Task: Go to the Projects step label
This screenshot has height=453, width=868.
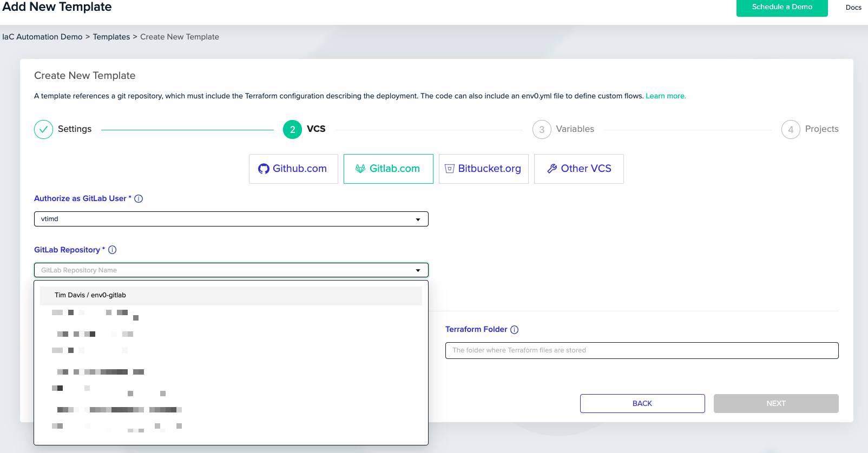Action: pyautogui.click(x=822, y=129)
